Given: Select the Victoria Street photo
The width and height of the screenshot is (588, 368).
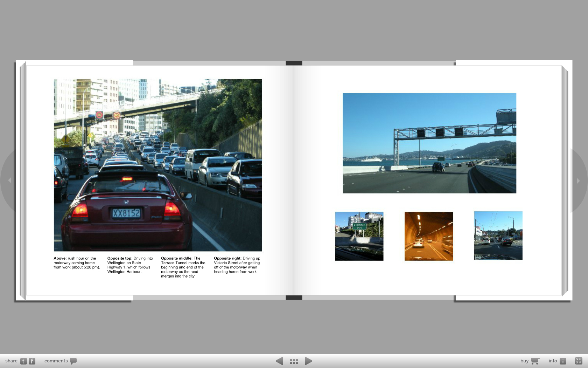Looking at the screenshot, I should (x=498, y=236).
